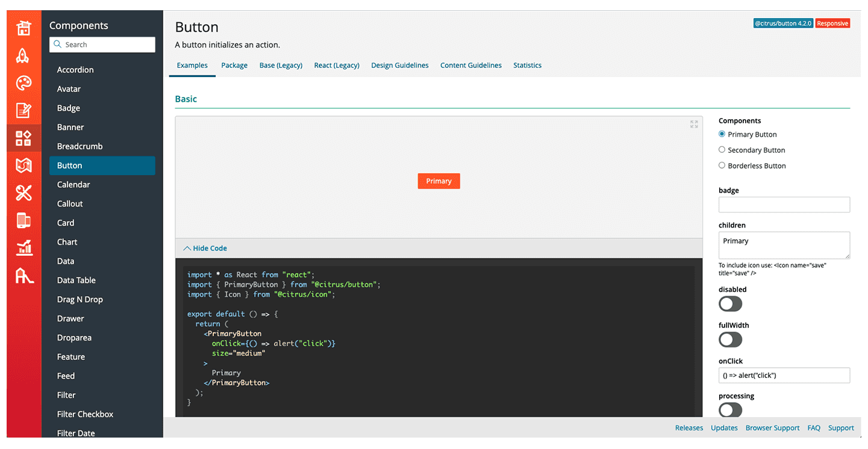Image resolution: width=868 pixels, height=449 pixels.
Task: Toggle the fullWidth switch
Action: (730, 340)
